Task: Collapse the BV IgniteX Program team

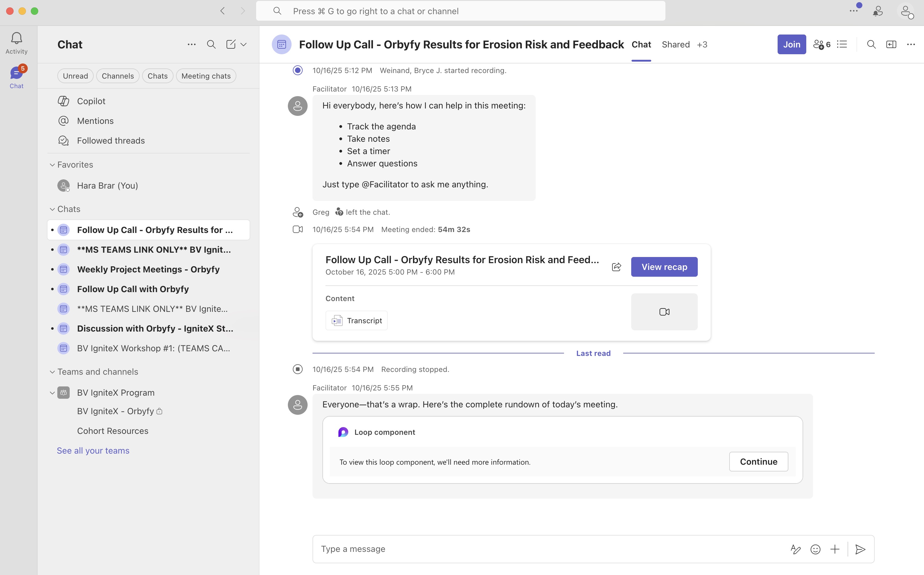Action: coord(52,392)
